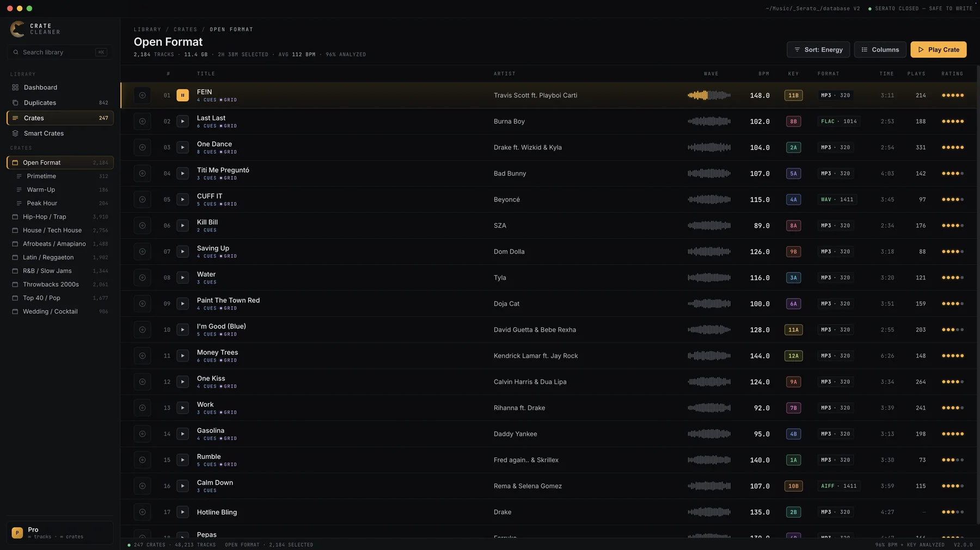Click the AIFF · 1411 format tag
Viewport: 980px width, 550px height.
(x=838, y=486)
